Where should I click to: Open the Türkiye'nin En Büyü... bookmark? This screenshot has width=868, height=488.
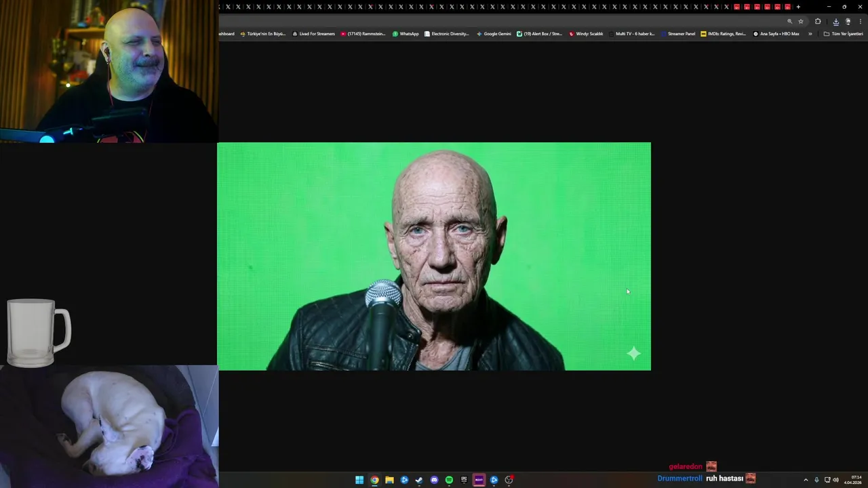[263, 34]
